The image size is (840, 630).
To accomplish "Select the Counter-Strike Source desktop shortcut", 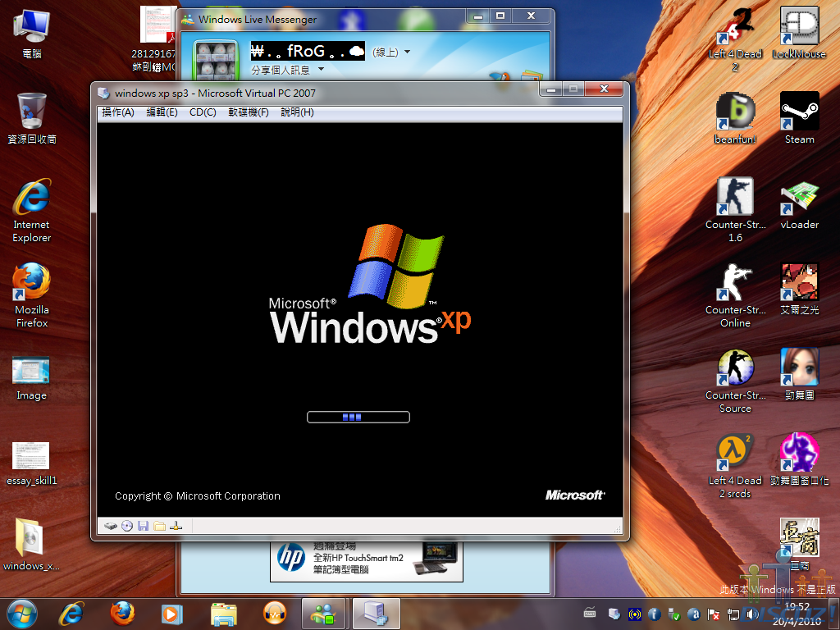I will (735, 381).
